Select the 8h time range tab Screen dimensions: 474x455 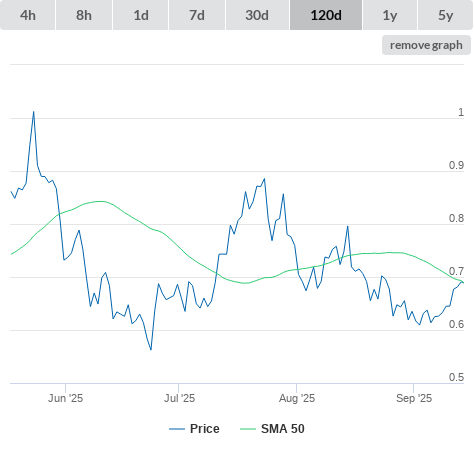point(84,15)
